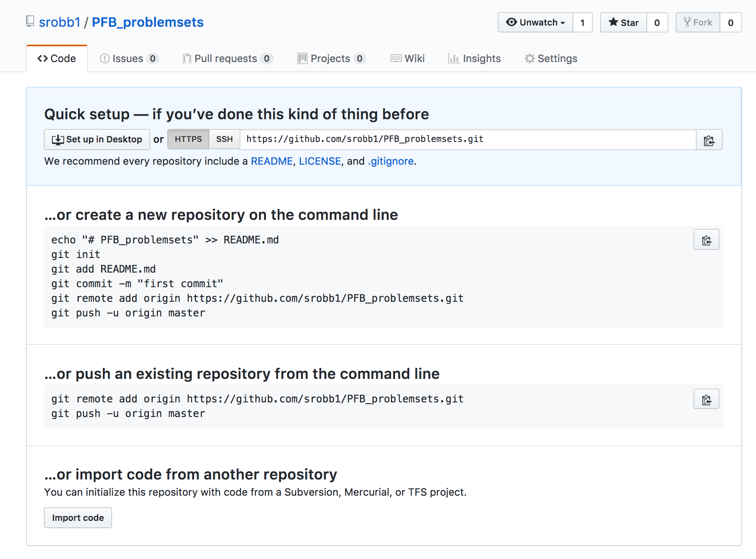This screenshot has height=559, width=756.
Task: Open the srobb1 user profile link
Action: [x=60, y=22]
